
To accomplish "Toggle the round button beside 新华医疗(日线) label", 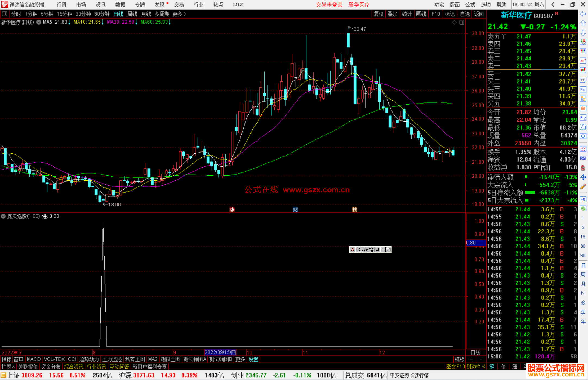I will [x=39, y=22].
